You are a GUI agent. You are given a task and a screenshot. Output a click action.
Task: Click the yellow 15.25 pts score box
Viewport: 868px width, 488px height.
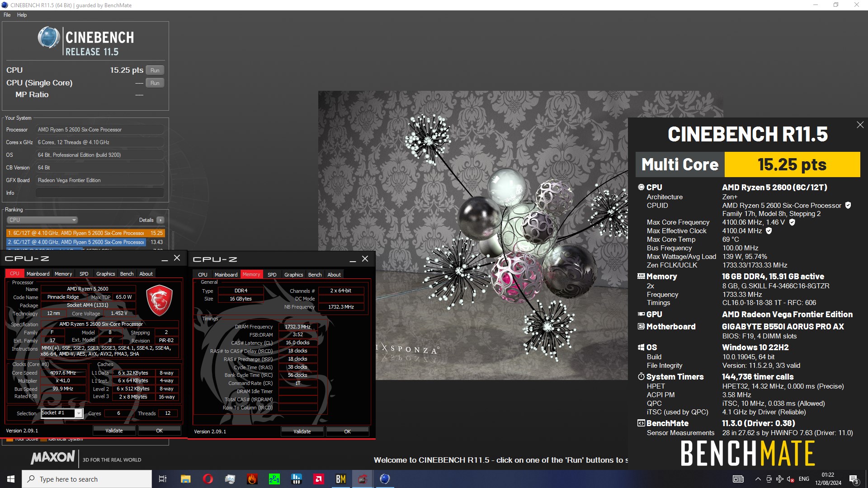pyautogui.click(x=792, y=164)
